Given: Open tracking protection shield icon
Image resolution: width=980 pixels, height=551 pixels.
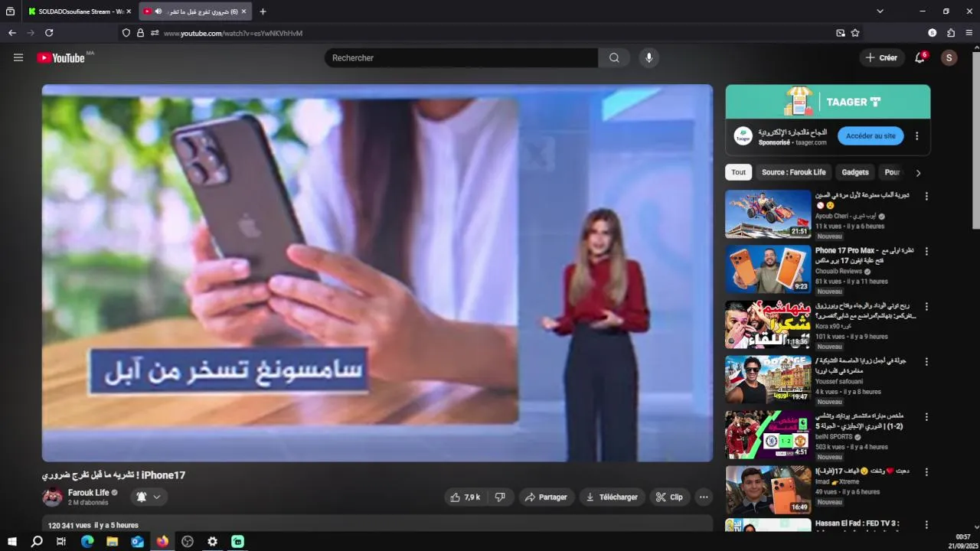Looking at the screenshot, I should (x=126, y=33).
